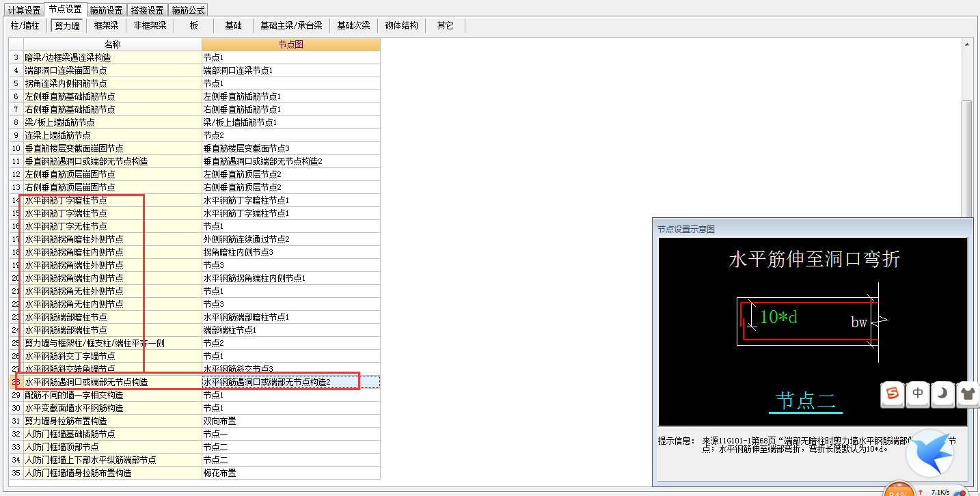The width and height of the screenshot is (980, 496).
Task: Click 双向布置 in the 剪力墙身拉筋布置构造 row
Action: [291, 421]
